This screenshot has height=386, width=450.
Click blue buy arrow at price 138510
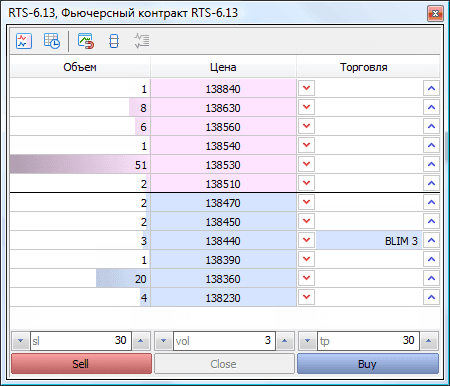431,183
